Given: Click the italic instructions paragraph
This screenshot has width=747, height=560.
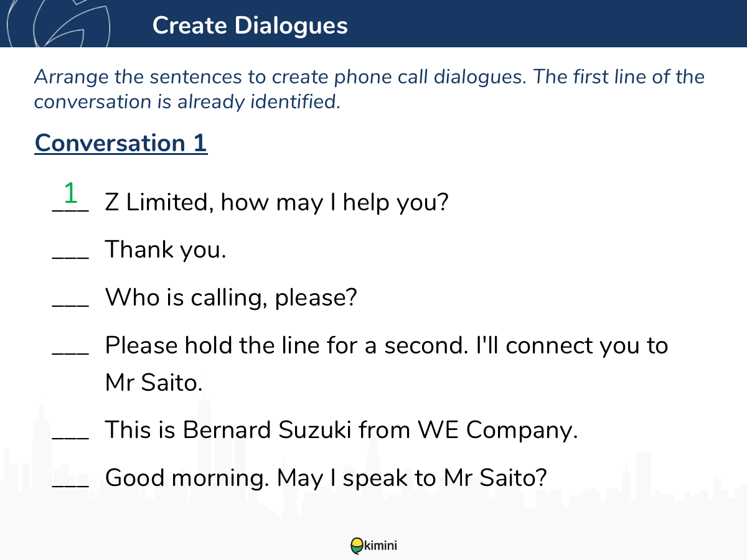Looking at the screenshot, I should 369,90.
